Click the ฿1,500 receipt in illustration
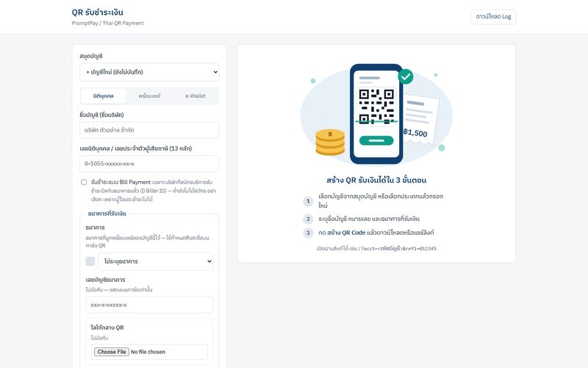 tap(420, 119)
